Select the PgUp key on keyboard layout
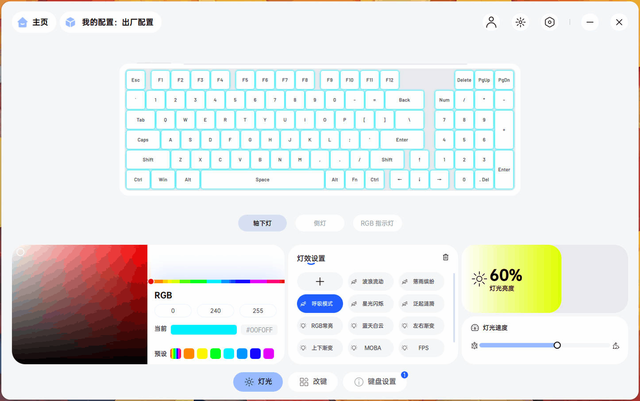 (484, 80)
